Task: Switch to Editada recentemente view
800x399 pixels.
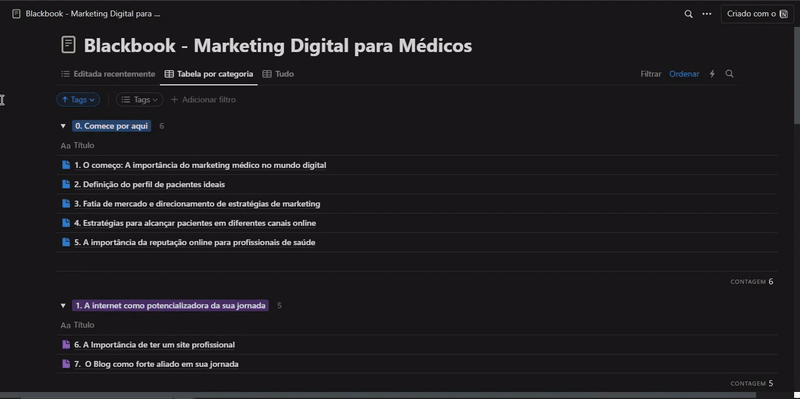Action: click(108, 74)
